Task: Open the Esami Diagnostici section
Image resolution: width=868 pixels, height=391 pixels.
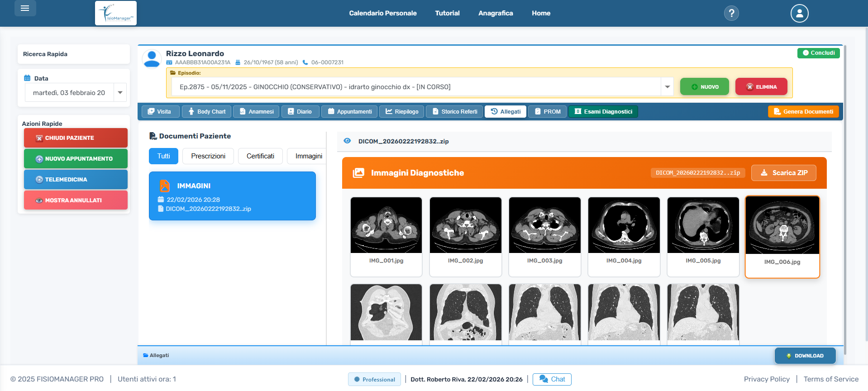Action: (x=603, y=111)
